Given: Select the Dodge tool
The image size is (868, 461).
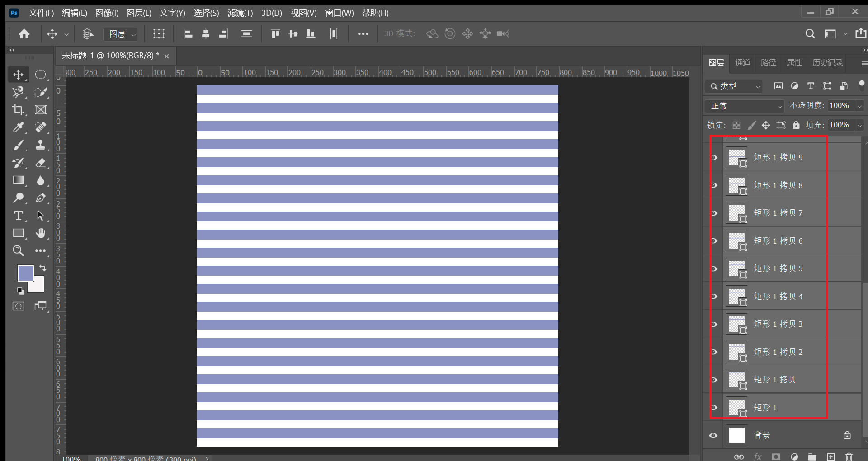Looking at the screenshot, I should pyautogui.click(x=19, y=198).
